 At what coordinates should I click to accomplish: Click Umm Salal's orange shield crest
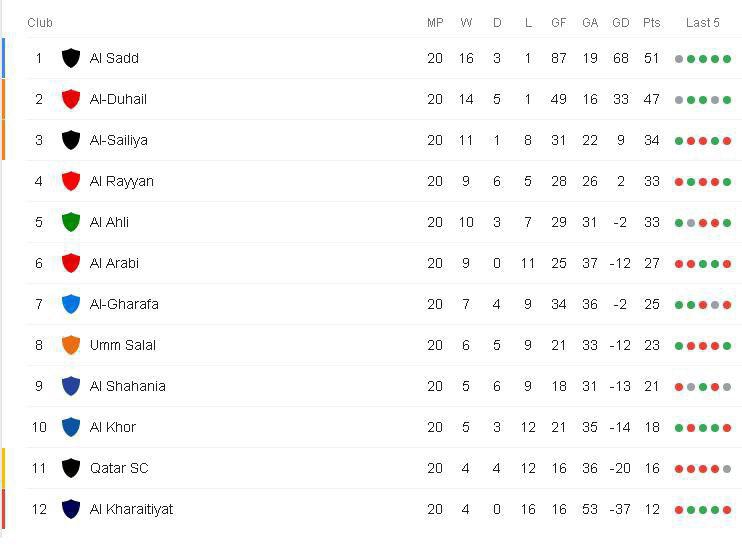click(71, 345)
